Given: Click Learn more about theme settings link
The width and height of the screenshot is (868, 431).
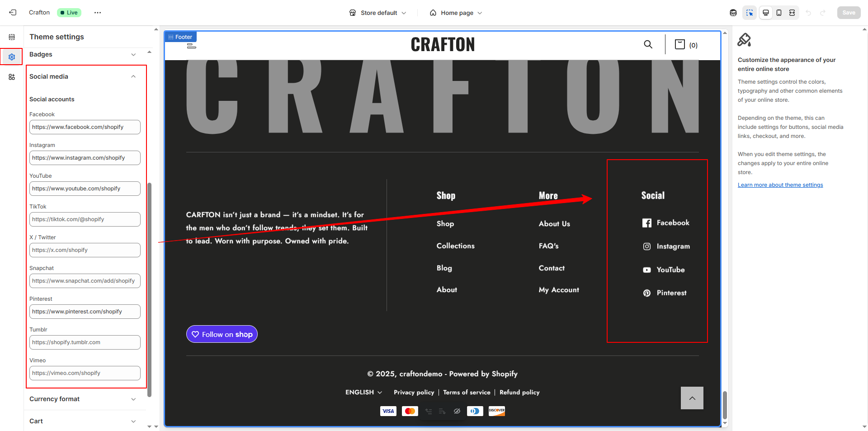Looking at the screenshot, I should coord(780,185).
